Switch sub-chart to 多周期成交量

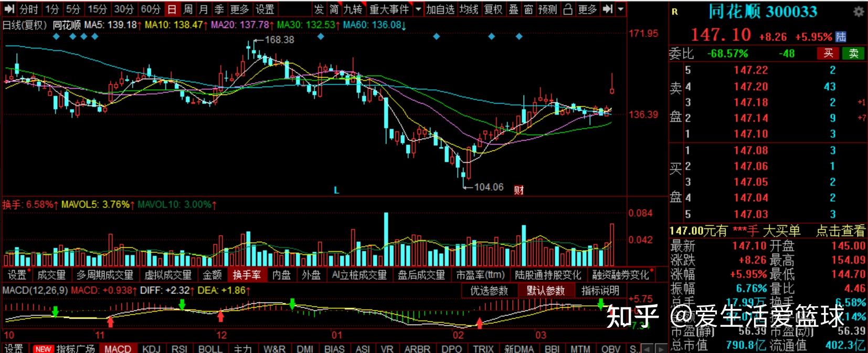[x=105, y=275]
